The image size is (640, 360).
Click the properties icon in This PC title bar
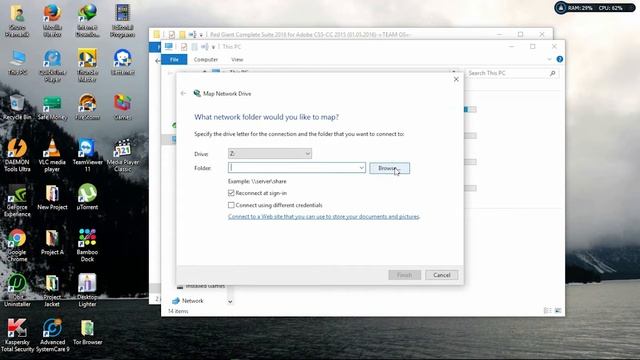[184, 47]
